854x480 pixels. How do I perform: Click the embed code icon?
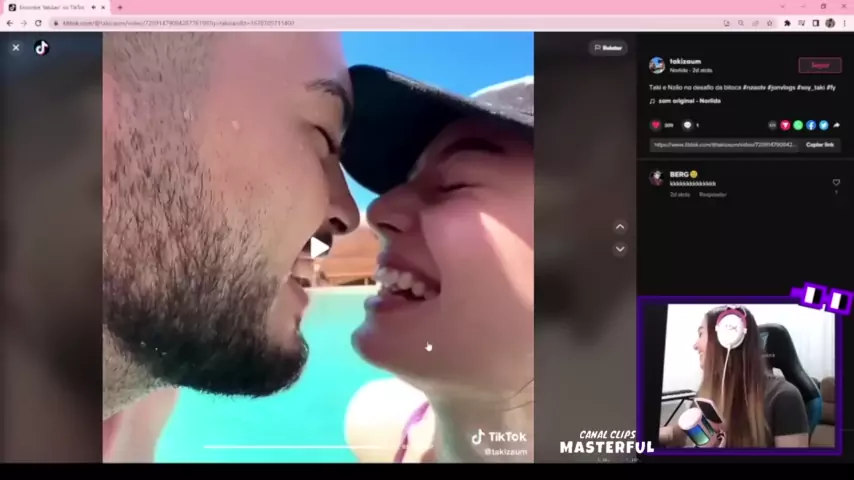tap(772, 125)
